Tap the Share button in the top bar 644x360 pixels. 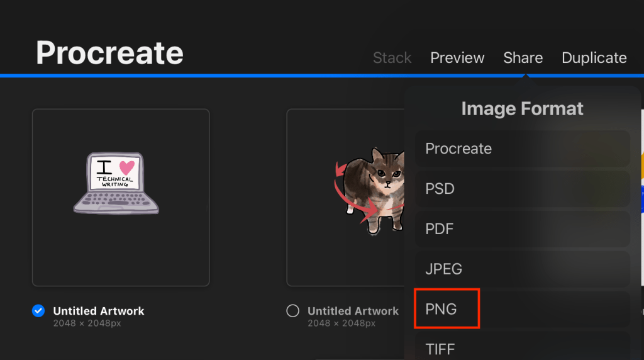pyautogui.click(x=523, y=58)
